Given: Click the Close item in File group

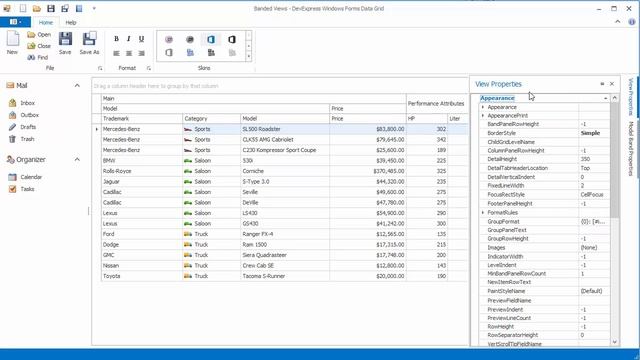Looking at the screenshot, I should [39, 46].
